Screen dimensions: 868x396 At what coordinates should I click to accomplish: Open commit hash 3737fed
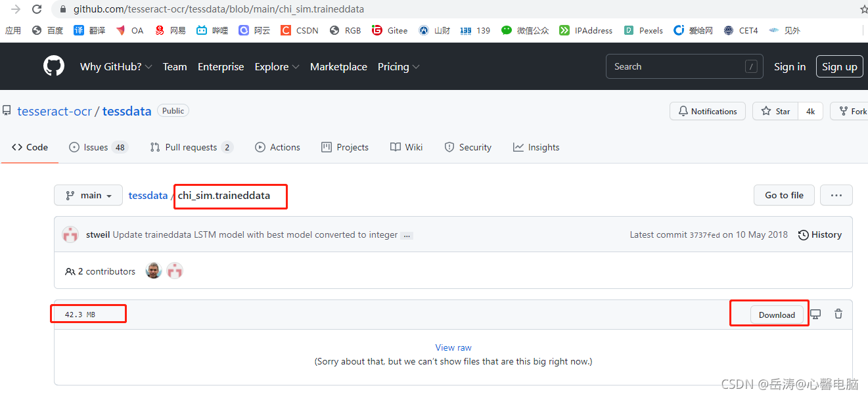point(704,234)
